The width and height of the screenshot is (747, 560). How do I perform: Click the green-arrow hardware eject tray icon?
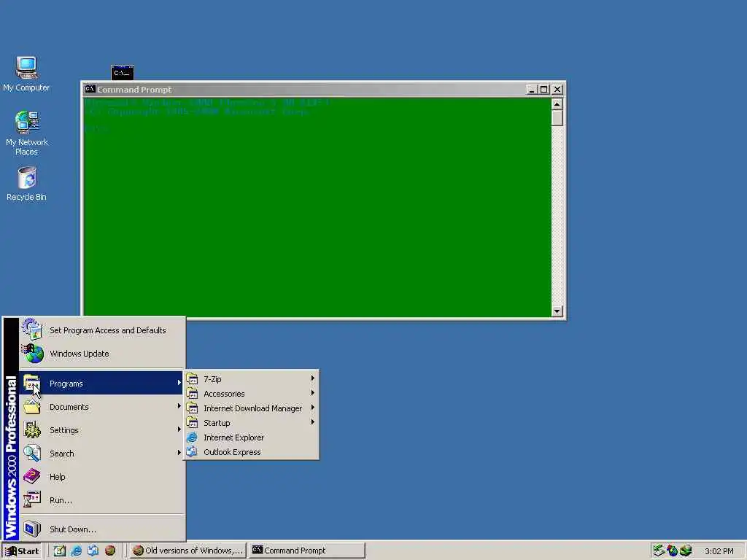(659, 551)
